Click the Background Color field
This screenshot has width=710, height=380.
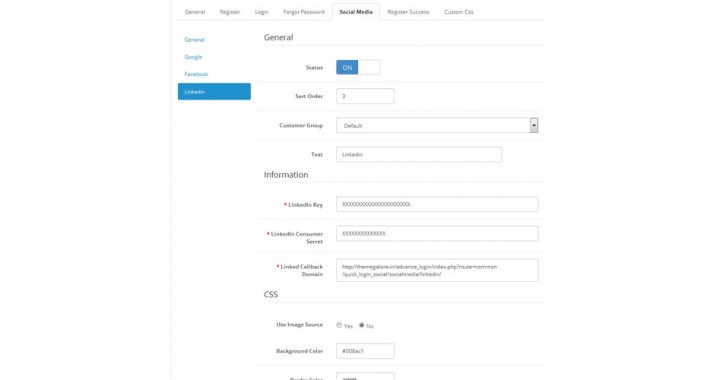pyautogui.click(x=365, y=351)
